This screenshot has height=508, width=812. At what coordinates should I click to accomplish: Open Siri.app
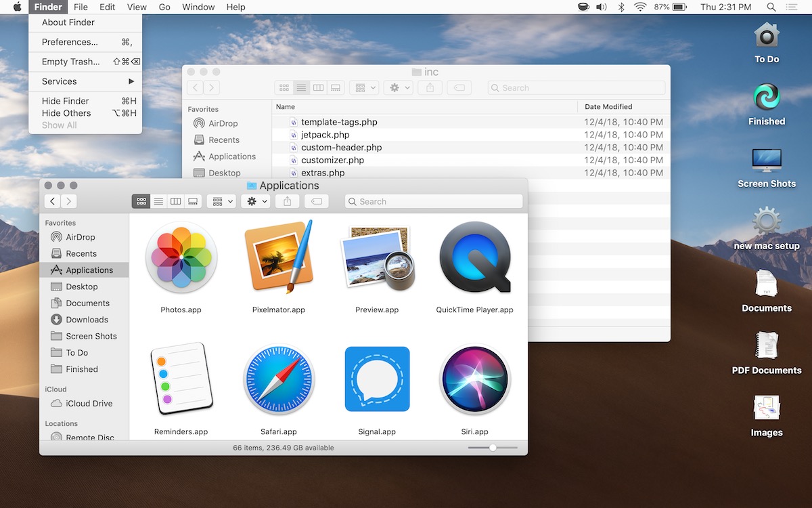click(474, 379)
